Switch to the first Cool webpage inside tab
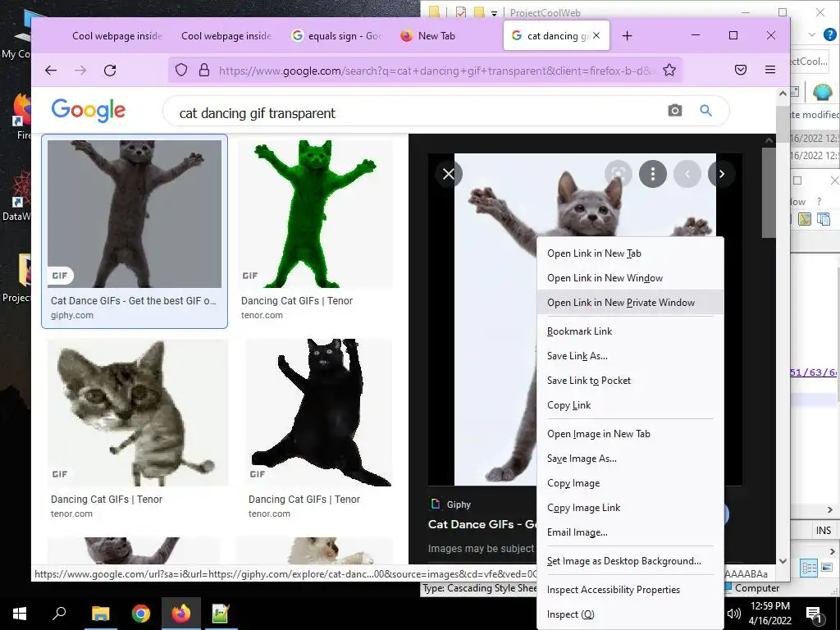 117,36
